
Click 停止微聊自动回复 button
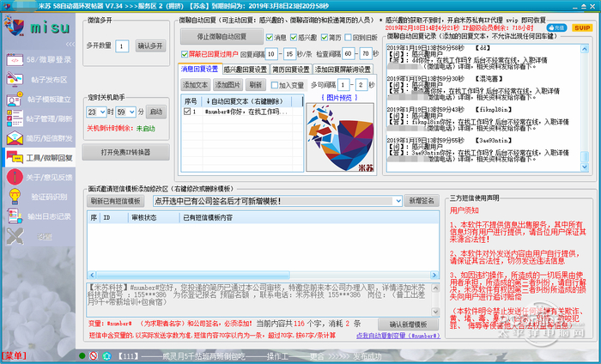(222, 37)
